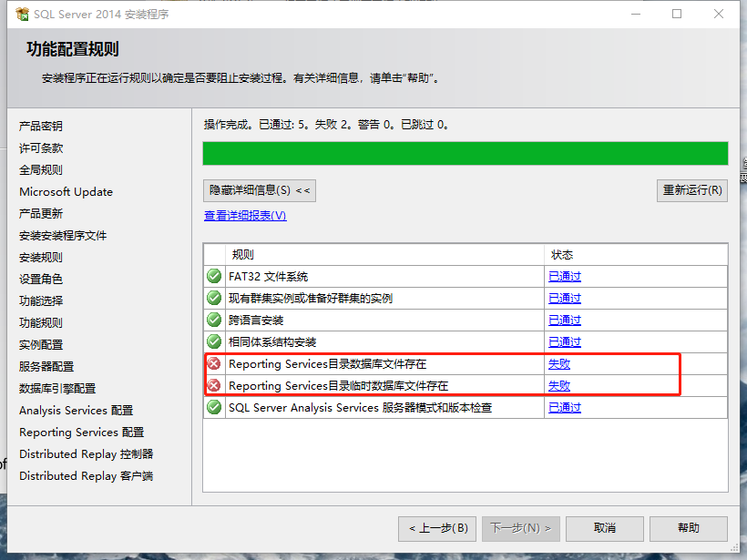Click green check icon for 现有群集实例 rule
The image size is (747, 560).
tap(214, 298)
